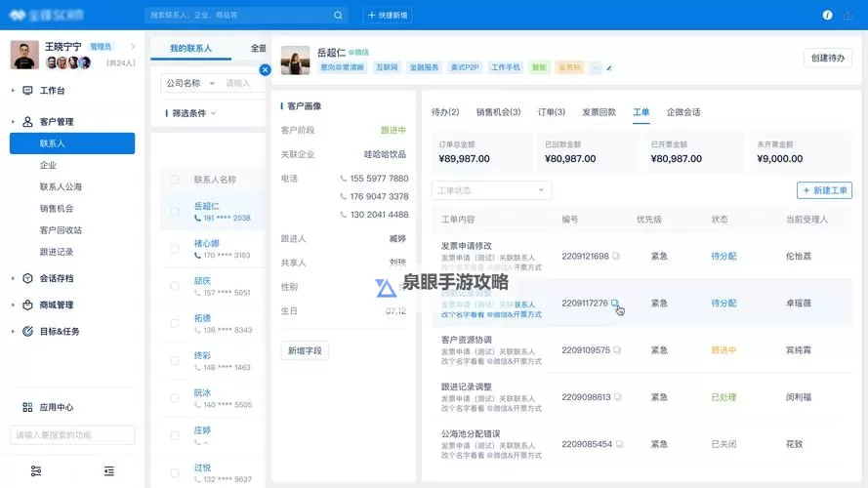Click the 快捷新增 button in top bar
868x488 pixels.
tap(387, 15)
